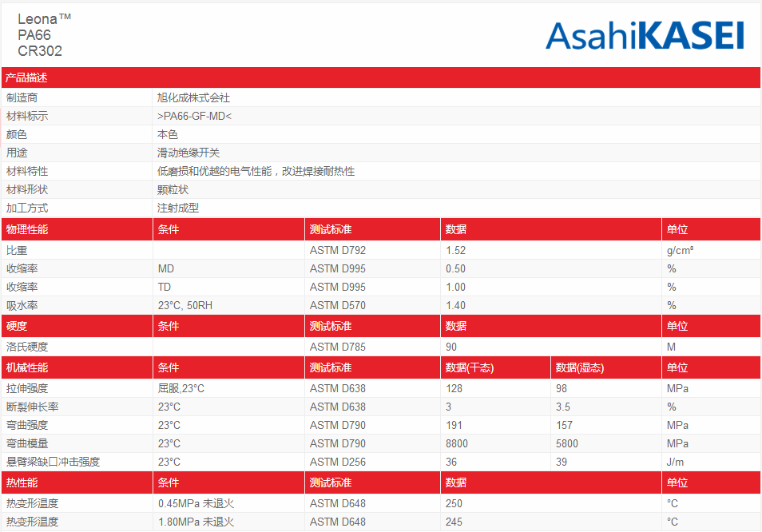Image resolution: width=762 pixels, height=532 pixels.
Task: Click the 热性能 section header
Action: (22, 483)
